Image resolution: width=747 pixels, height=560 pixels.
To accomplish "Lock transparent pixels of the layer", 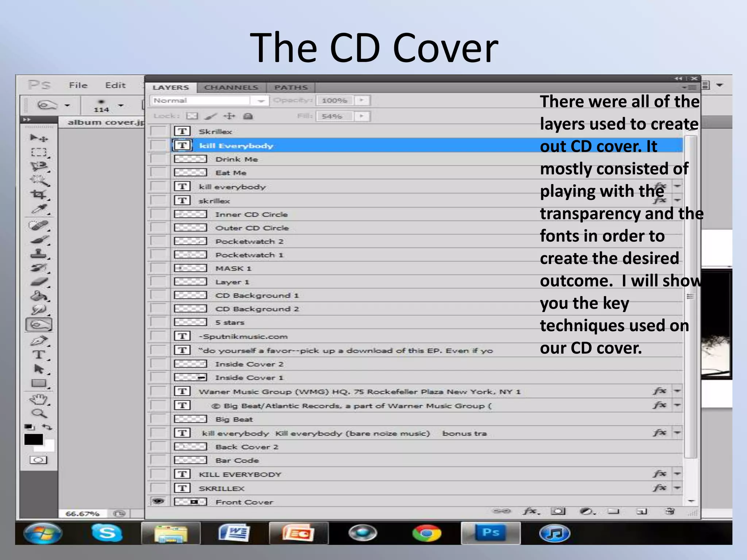I will (x=192, y=116).
